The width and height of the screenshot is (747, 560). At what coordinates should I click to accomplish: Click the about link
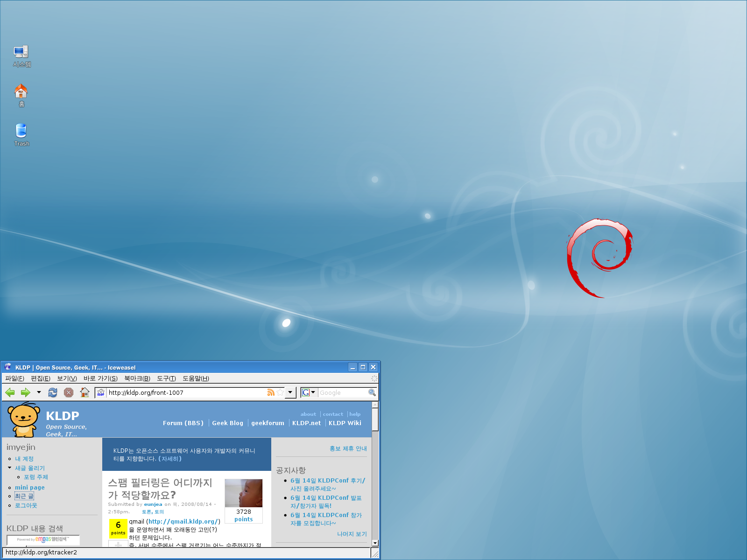(x=308, y=414)
